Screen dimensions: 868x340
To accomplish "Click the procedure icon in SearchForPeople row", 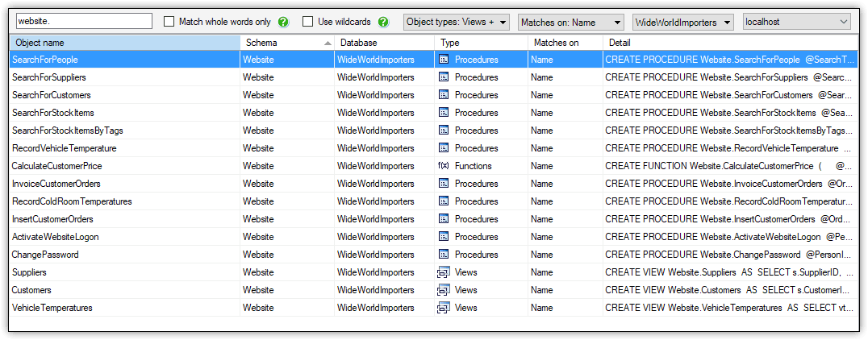I will point(444,60).
